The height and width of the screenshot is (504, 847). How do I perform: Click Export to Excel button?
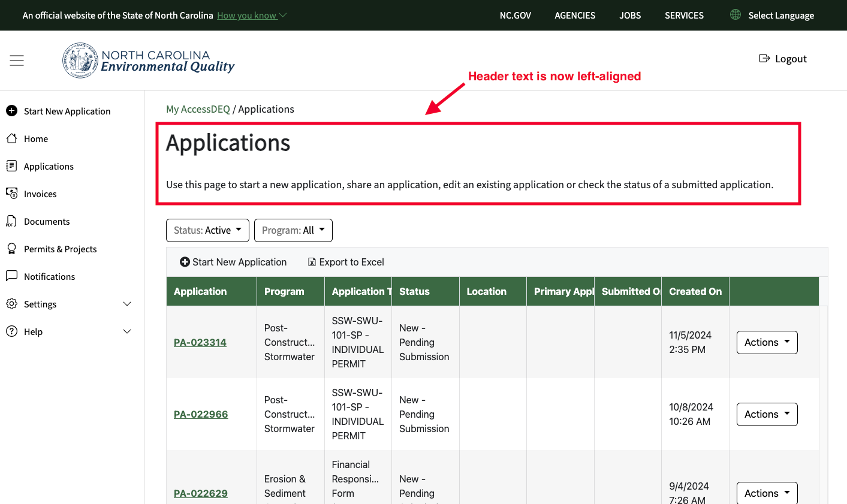(x=346, y=262)
